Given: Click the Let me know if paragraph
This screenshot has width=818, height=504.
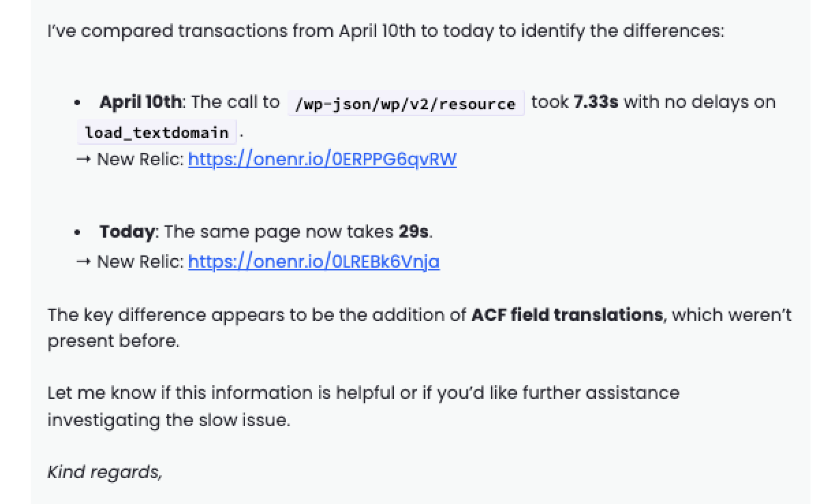Looking at the screenshot, I should click(x=364, y=406).
